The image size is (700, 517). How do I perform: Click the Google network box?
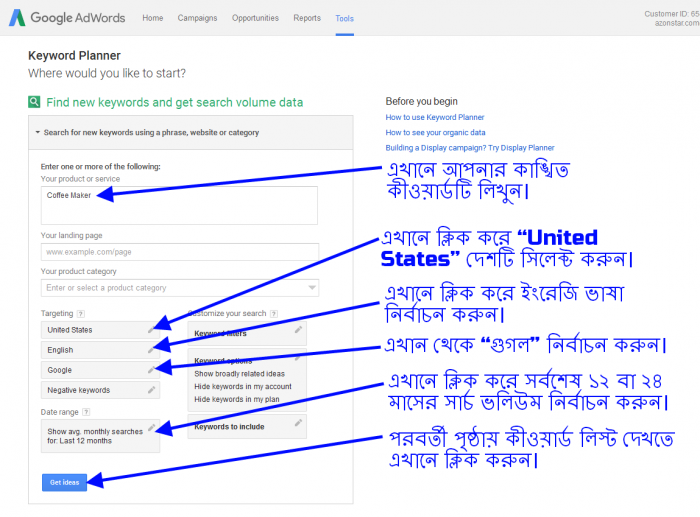(100, 370)
